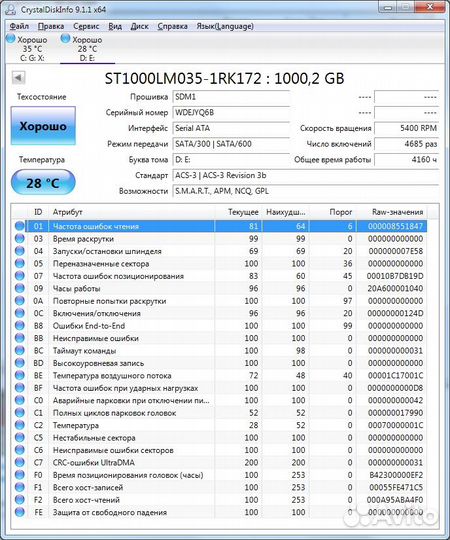This screenshot has width=450, height=540.
Task: Click status icon of attribute 04
Action: click(x=20, y=251)
